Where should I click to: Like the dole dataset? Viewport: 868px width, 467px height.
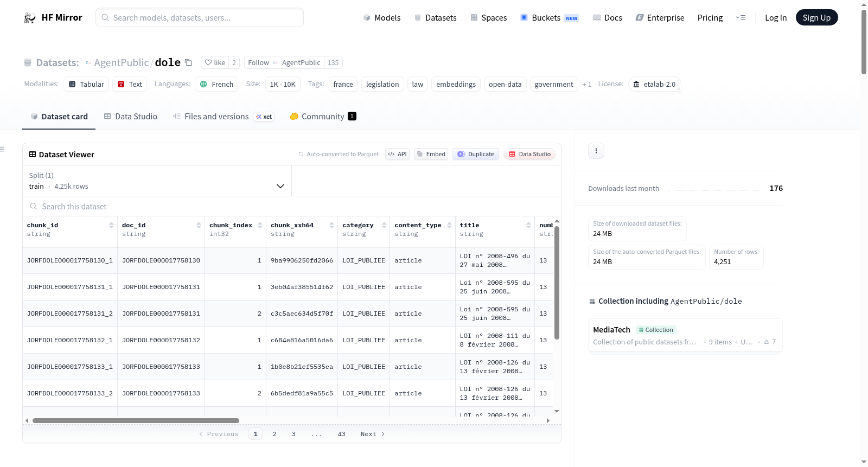(x=215, y=62)
